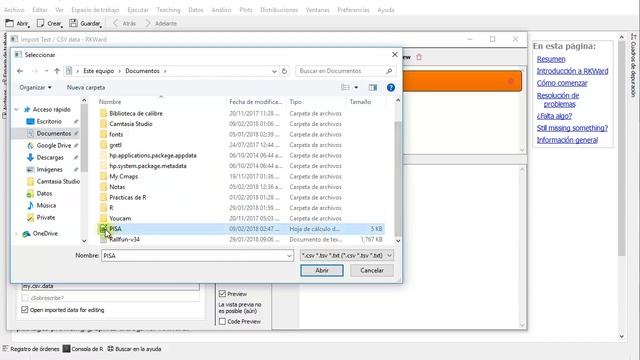Close the orange notification bar
This screenshot has height=360, width=640.
coord(511,81)
